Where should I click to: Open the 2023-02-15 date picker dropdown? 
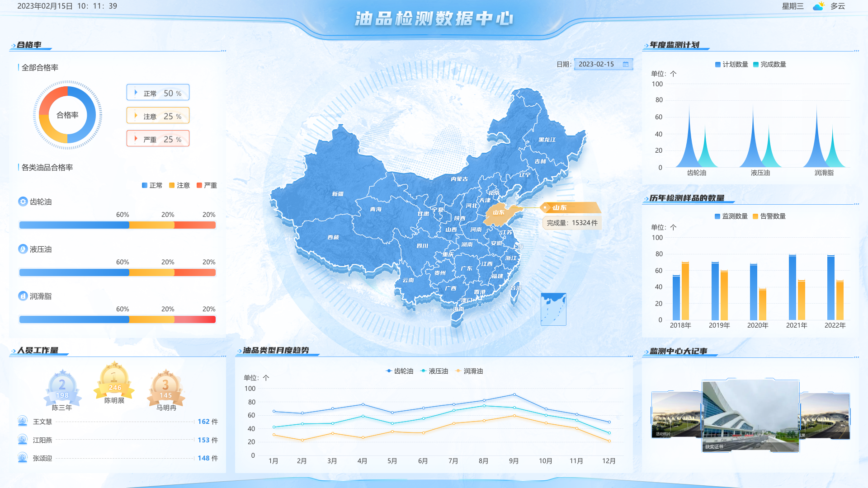pyautogui.click(x=597, y=64)
